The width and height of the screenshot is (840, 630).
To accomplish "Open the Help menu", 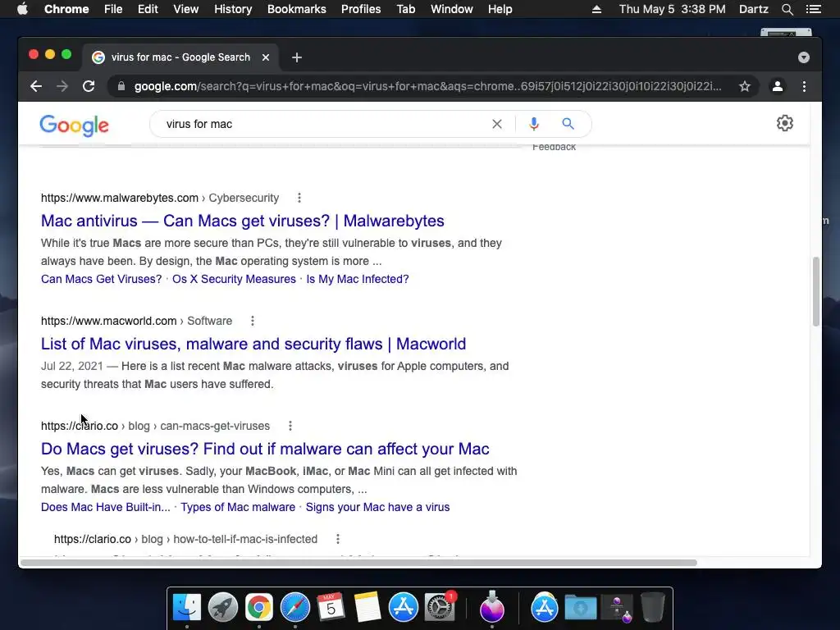I will tap(500, 9).
